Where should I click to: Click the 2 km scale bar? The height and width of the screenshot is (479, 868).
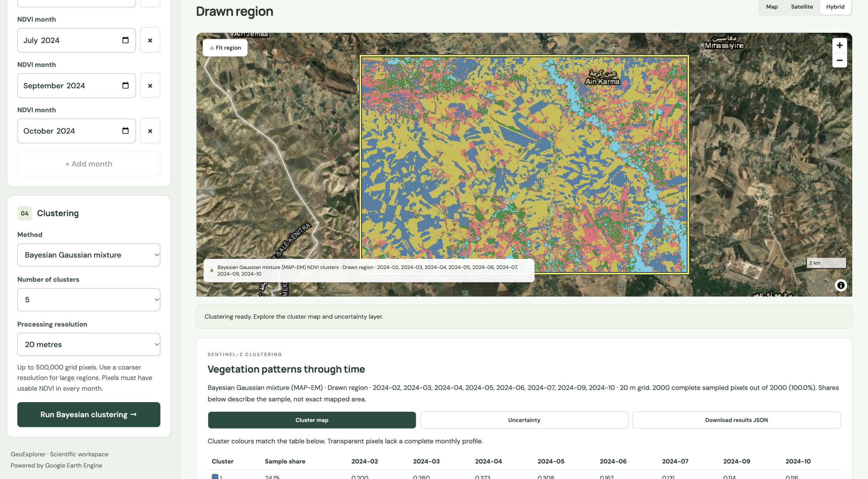tap(826, 263)
